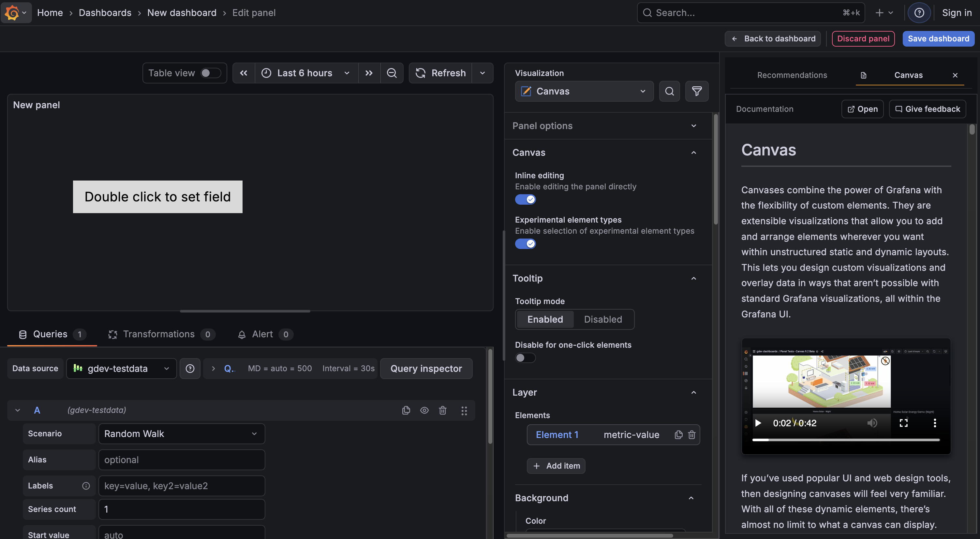Hide query A with the eye icon
The width and height of the screenshot is (980, 539).
pos(424,410)
